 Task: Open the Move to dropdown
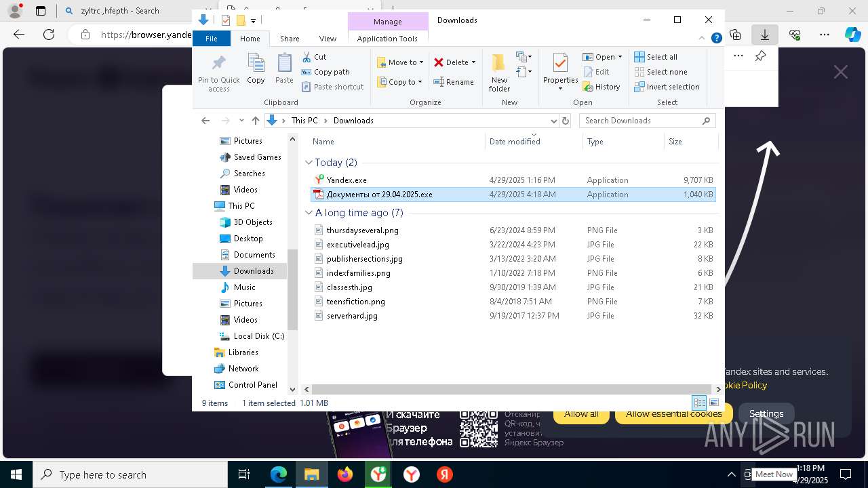click(400, 62)
